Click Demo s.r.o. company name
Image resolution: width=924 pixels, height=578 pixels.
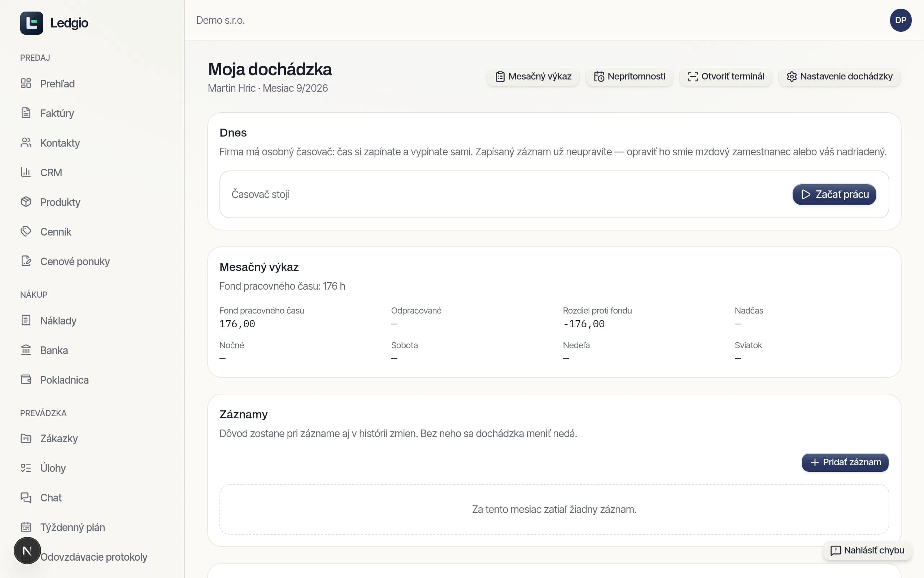pos(220,20)
